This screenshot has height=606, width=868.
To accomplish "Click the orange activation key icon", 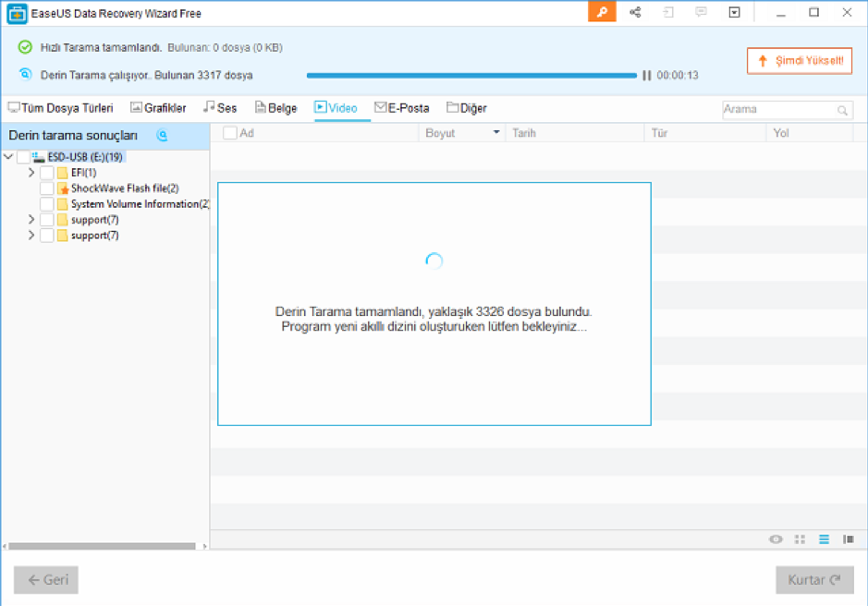I will point(602,12).
